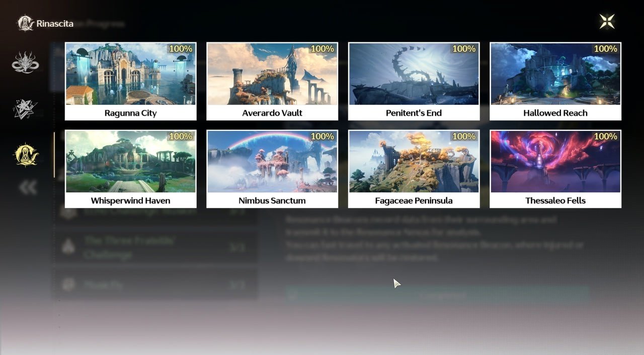Click the 100% badge on Thessaleo Fells
The image size is (644, 355).
tap(606, 136)
